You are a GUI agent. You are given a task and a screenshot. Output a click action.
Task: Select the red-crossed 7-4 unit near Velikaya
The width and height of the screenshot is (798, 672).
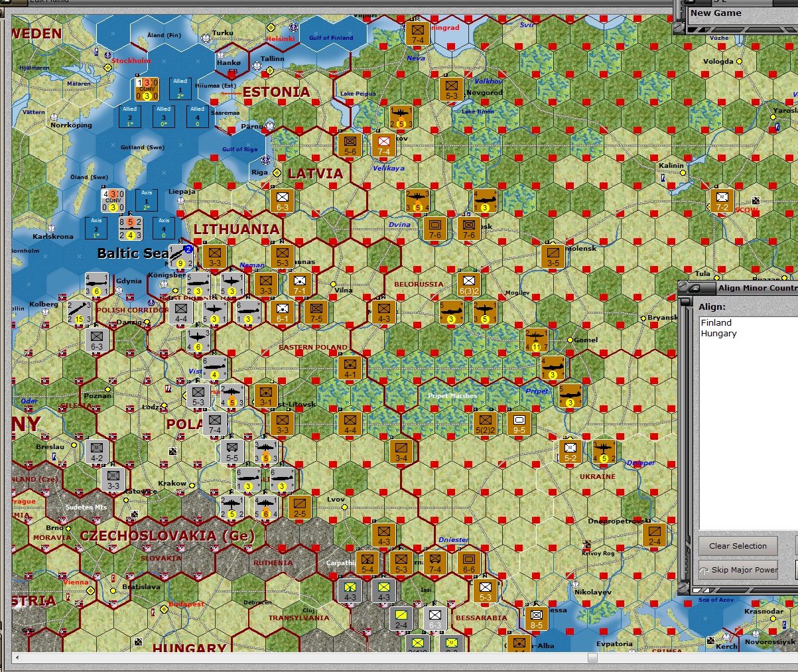click(x=384, y=145)
